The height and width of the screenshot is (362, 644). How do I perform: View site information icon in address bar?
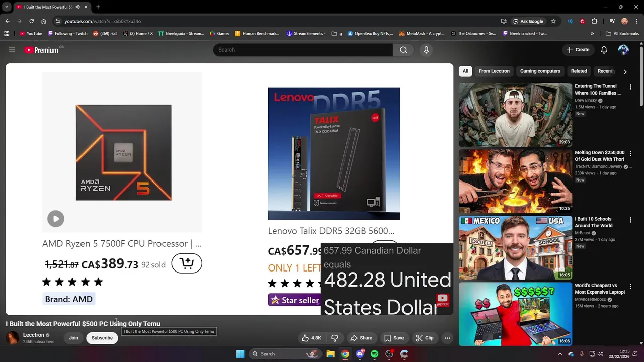coord(58,21)
